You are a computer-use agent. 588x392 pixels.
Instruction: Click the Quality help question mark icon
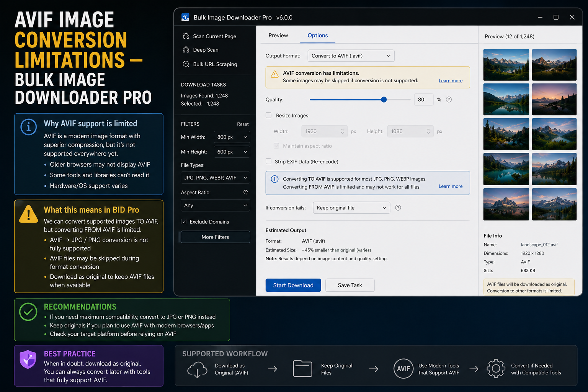[x=449, y=100]
